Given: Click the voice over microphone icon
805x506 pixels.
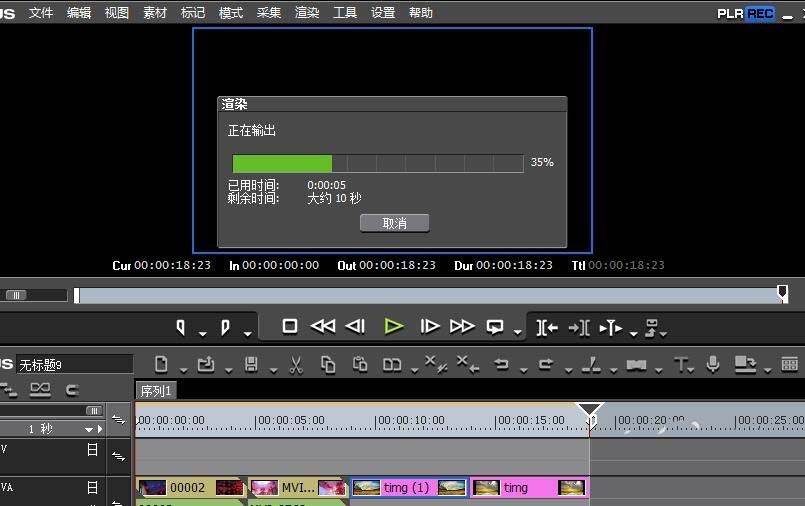Looking at the screenshot, I should tap(713, 364).
